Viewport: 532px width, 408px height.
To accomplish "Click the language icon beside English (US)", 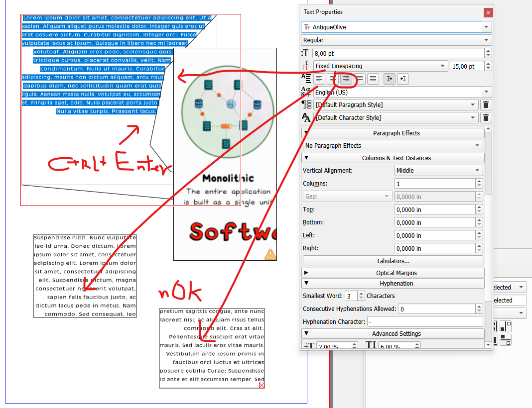I will click(x=306, y=92).
